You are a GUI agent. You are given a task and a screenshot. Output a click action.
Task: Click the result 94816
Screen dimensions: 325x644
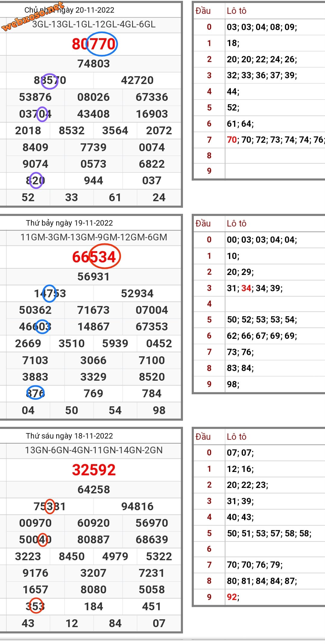coord(138,506)
